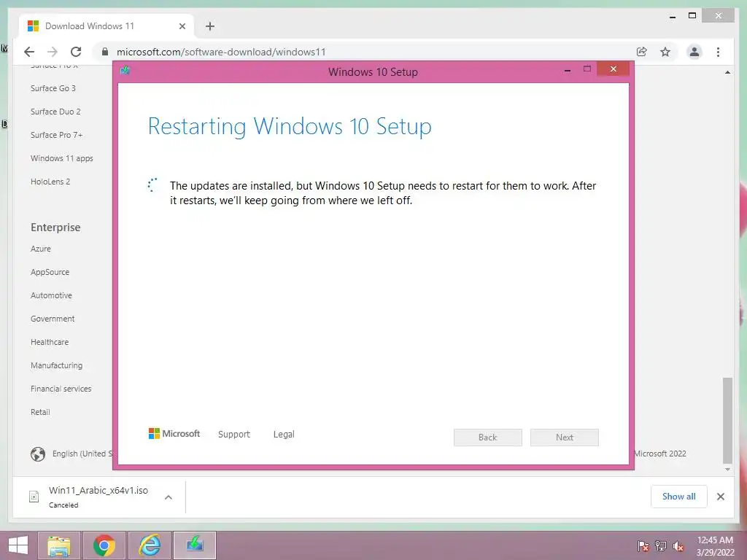Open the AppSource link
The image size is (747, 560).
coord(50,272)
